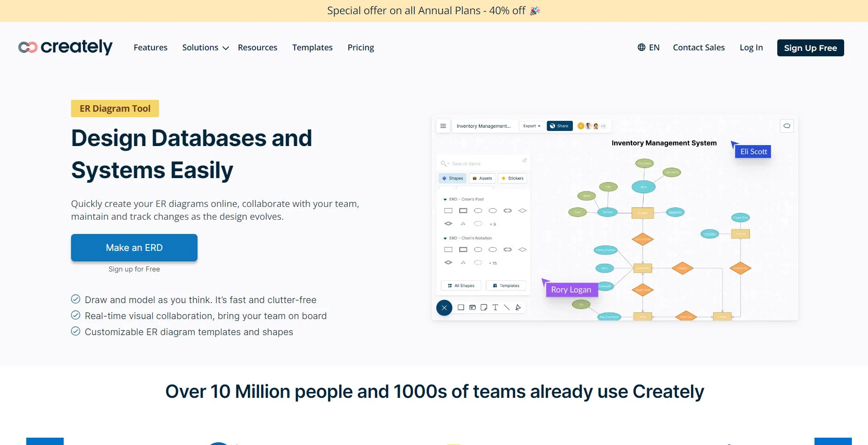This screenshot has height=445, width=868.
Task: Click the 'Rory Logan' cursor label
Action: click(571, 289)
